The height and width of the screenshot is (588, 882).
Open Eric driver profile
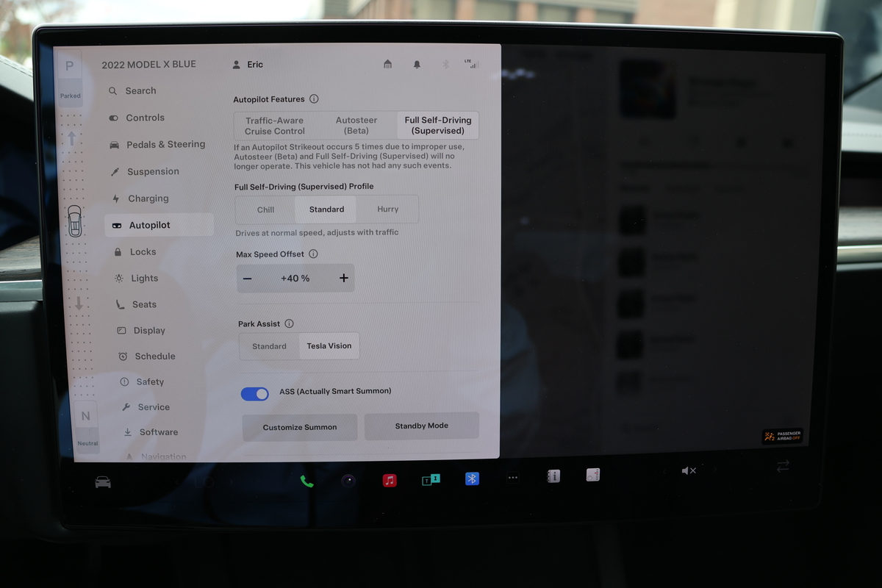(248, 65)
